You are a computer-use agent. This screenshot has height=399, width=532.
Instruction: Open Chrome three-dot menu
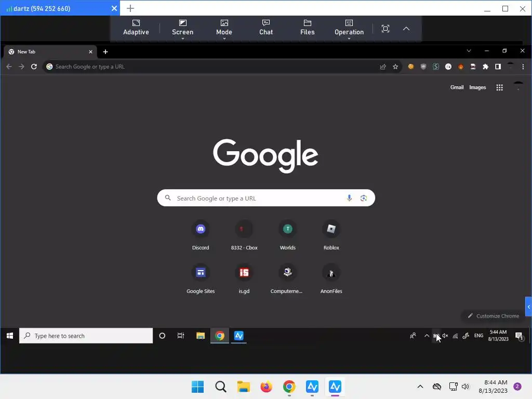(x=523, y=66)
